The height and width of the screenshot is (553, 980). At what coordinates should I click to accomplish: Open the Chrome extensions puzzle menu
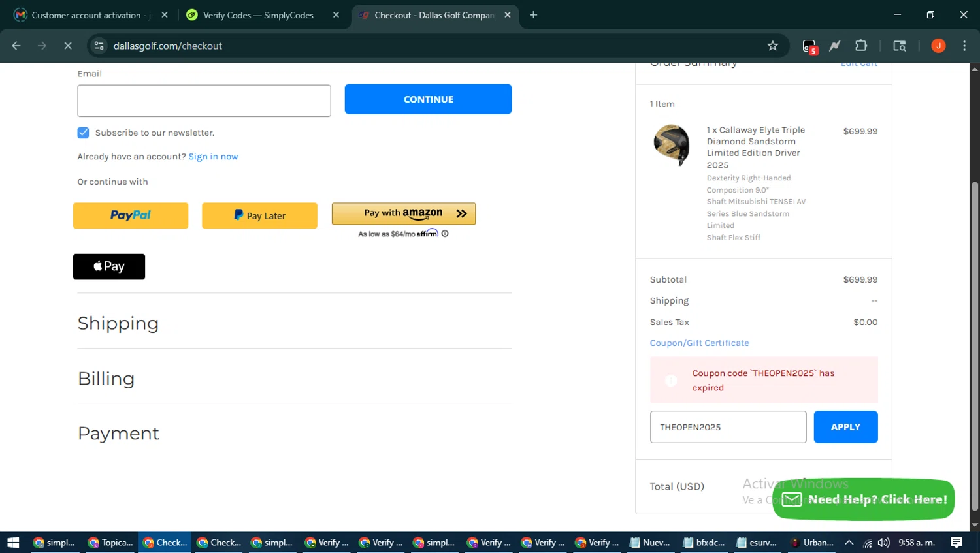pyautogui.click(x=861, y=46)
